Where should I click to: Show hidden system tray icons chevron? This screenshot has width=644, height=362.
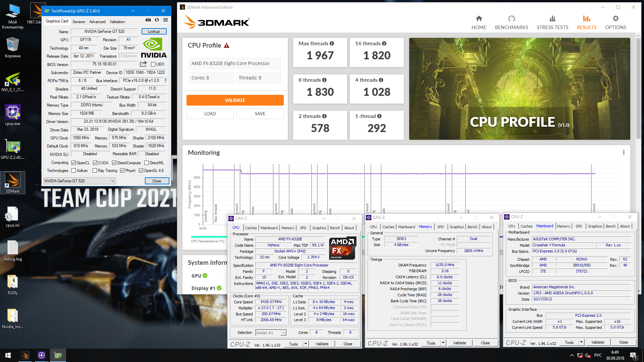click(572, 356)
